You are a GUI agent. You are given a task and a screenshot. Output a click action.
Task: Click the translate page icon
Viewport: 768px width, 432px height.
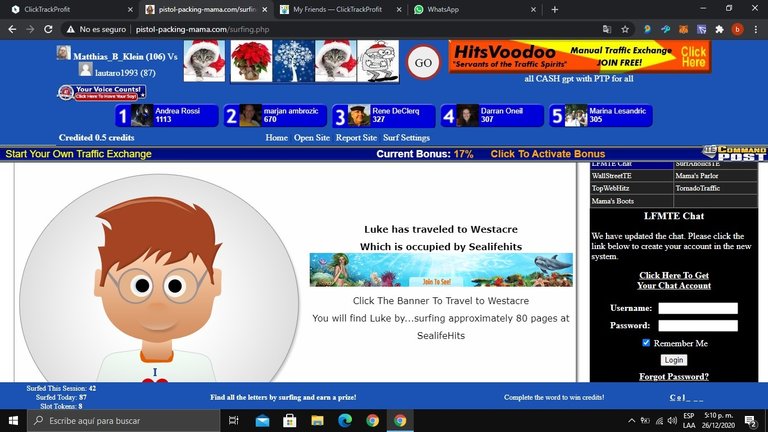607,29
